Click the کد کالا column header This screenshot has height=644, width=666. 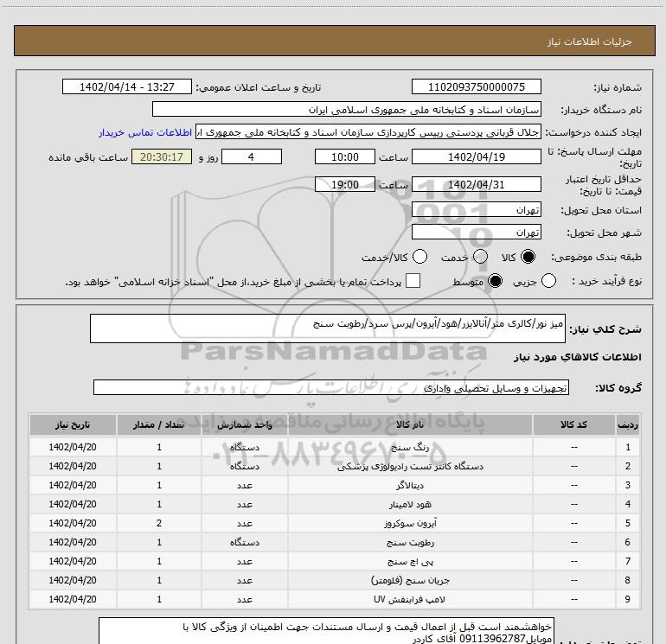click(x=573, y=424)
